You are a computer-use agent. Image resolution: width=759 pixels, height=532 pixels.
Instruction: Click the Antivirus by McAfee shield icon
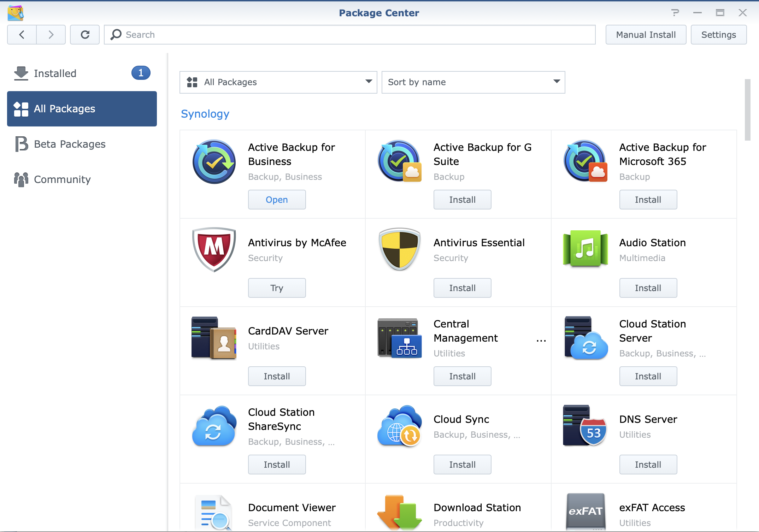(x=214, y=250)
